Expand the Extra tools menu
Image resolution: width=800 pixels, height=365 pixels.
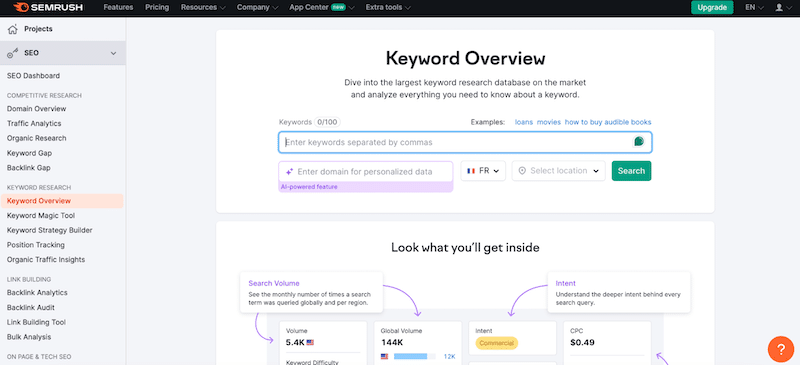[388, 8]
